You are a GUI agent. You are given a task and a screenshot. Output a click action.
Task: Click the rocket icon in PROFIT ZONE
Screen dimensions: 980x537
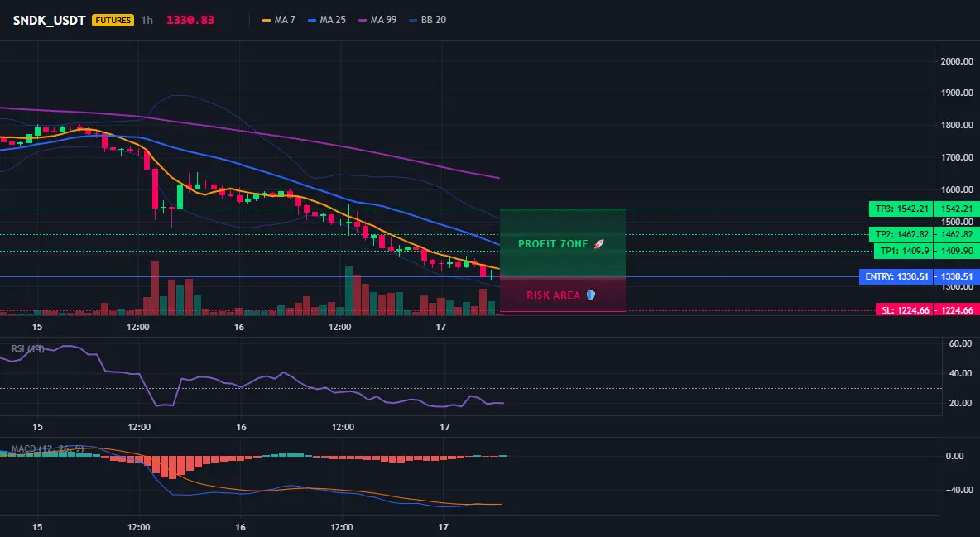tap(598, 244)
